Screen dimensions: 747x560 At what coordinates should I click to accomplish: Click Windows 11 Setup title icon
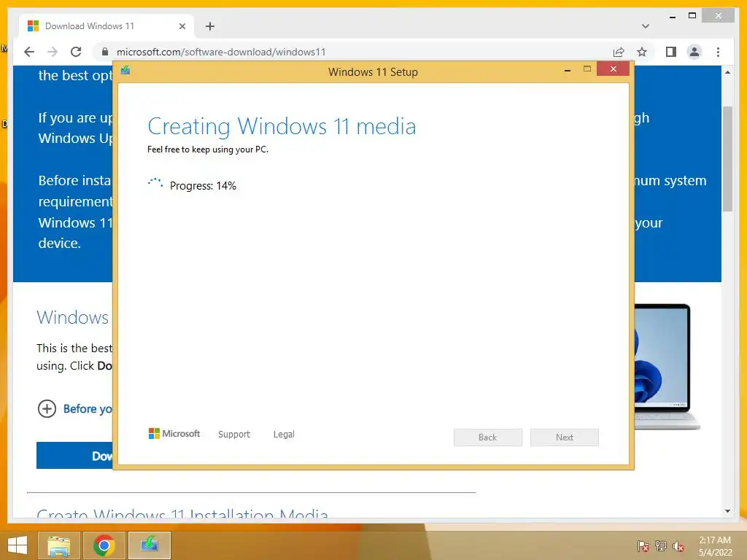tap(125, 71)
